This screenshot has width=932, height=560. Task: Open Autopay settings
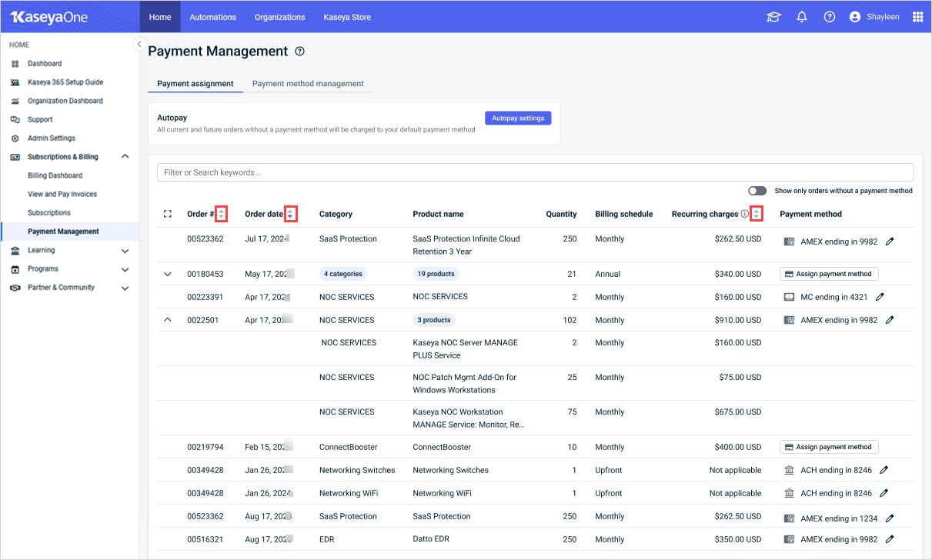[518, 118]
